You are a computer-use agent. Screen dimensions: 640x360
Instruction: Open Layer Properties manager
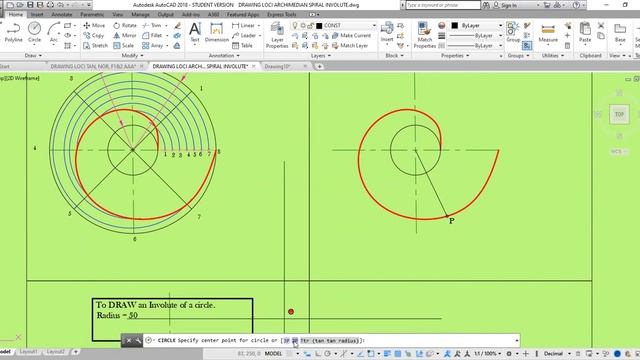(x=277, y=35)
